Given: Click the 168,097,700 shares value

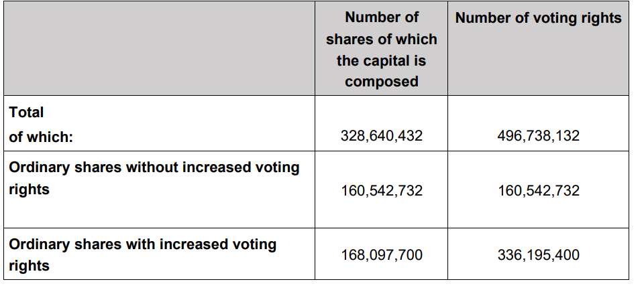Looking at the screenshot, I should (382, 254).
